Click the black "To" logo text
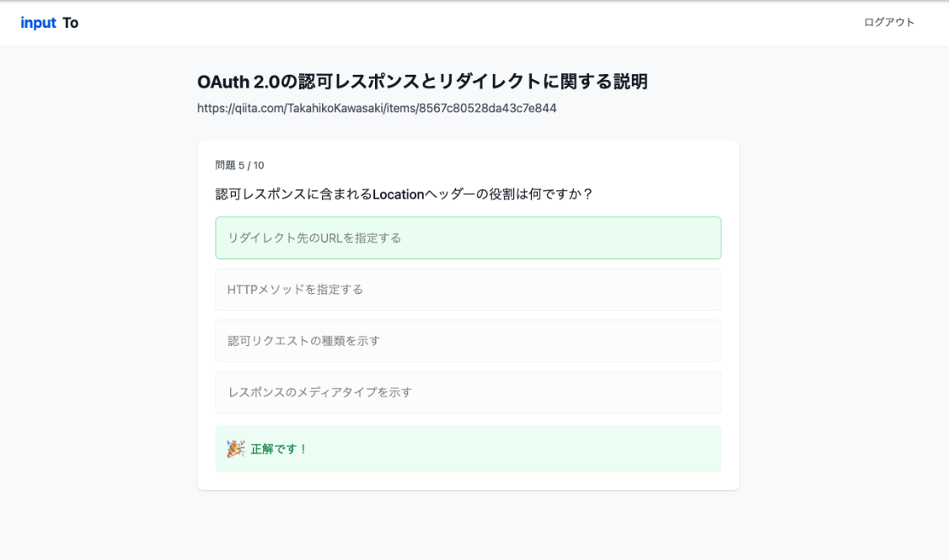Viewport: 949px width, 560px height. (x=71, y=23)
